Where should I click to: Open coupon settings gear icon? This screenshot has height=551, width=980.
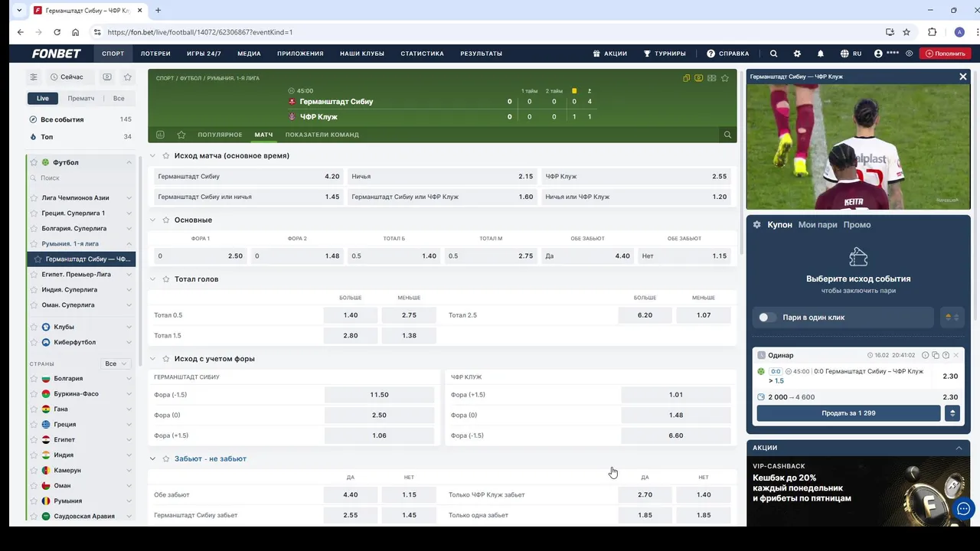[x=757, y=225]
